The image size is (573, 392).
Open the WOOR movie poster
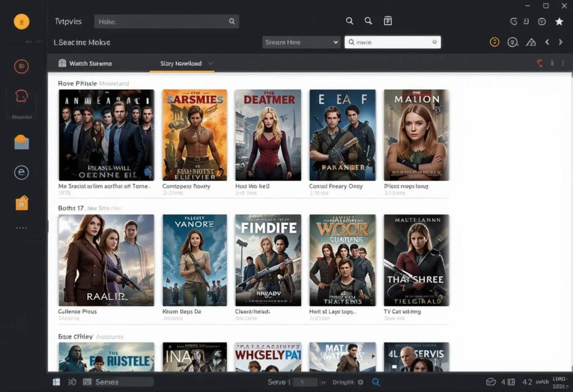coord(342,260)
